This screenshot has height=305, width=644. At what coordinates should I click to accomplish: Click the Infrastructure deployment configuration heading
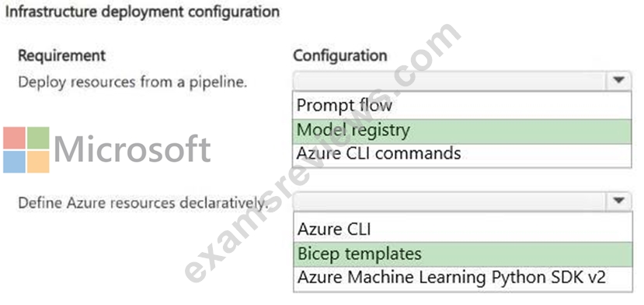(142, 12)
